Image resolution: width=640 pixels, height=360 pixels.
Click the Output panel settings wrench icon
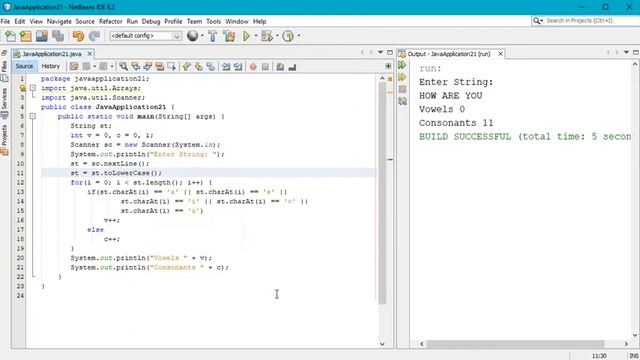click(402, 101)
